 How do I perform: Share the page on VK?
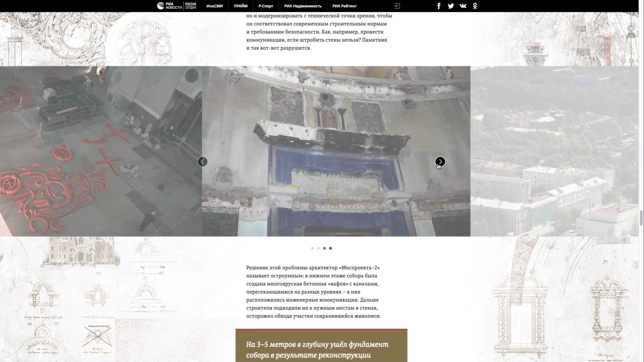[463, 6]
